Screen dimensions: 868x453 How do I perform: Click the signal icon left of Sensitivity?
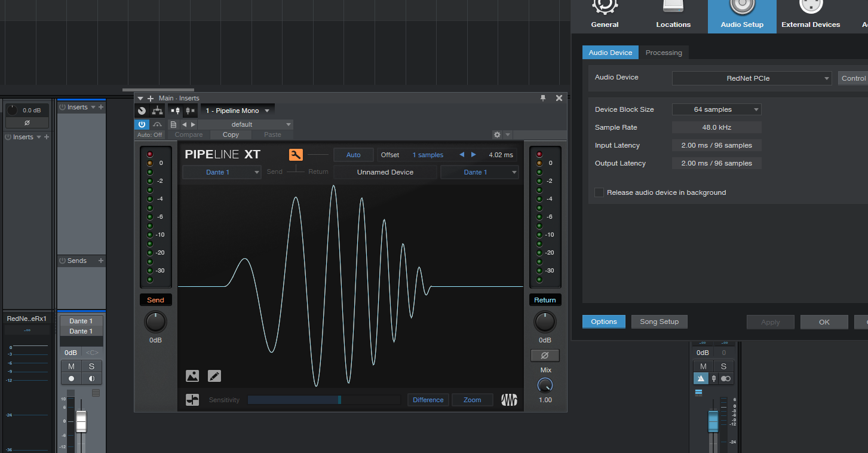[192, 400]
